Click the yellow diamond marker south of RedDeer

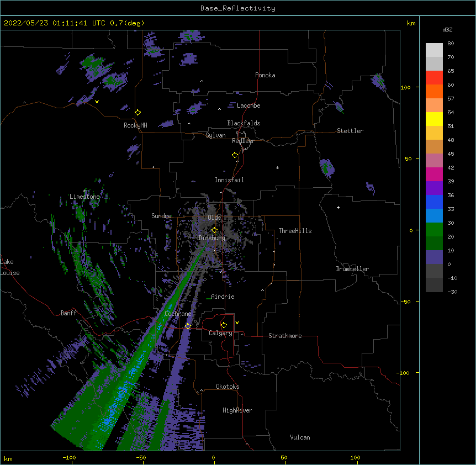point(235,155)
